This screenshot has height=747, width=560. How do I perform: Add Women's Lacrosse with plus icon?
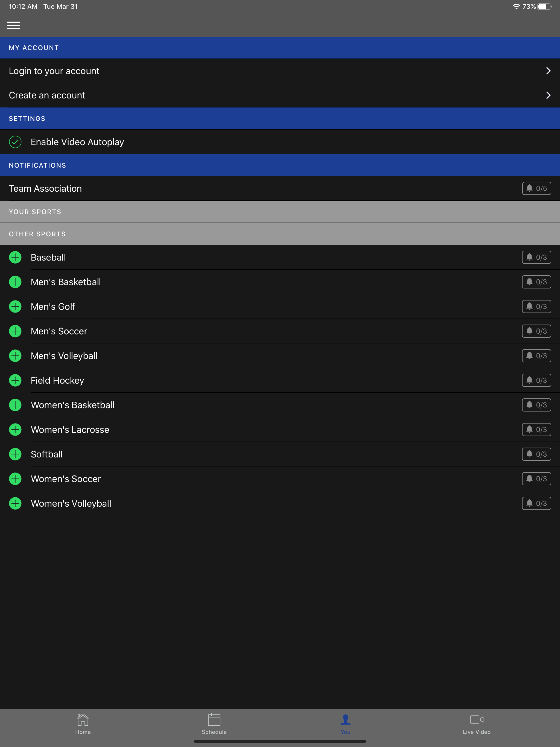[x=15, y=430]
